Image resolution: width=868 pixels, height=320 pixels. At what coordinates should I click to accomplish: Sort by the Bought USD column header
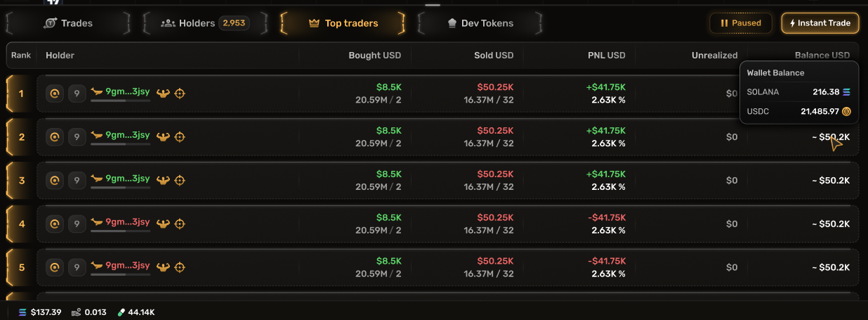[375, 55]
